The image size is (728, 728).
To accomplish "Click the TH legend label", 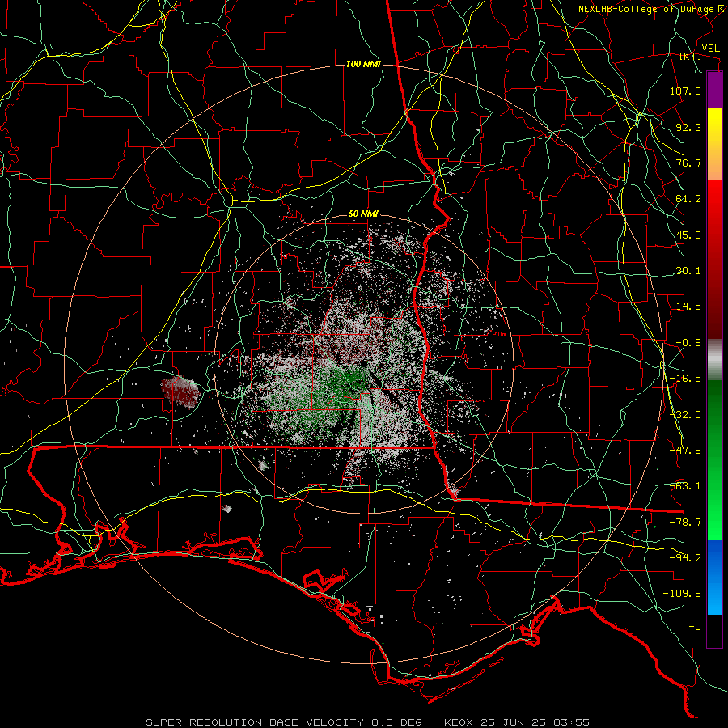I will point(695,630).
